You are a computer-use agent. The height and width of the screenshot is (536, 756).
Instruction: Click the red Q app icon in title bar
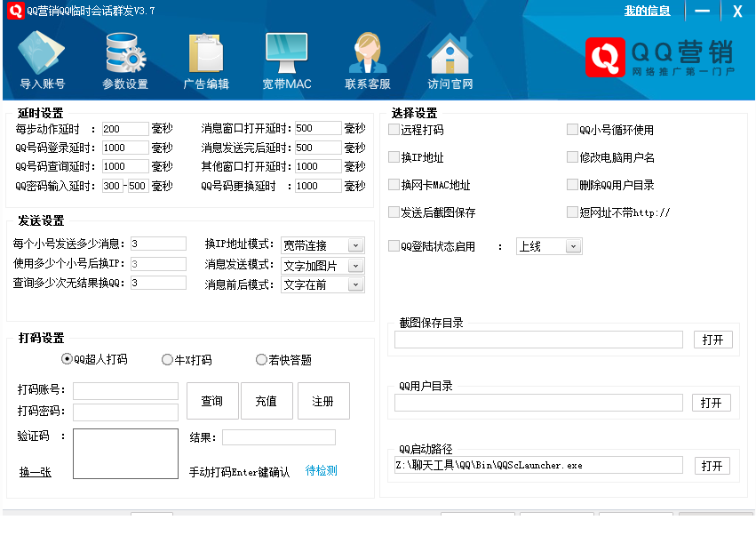point(15,10)
